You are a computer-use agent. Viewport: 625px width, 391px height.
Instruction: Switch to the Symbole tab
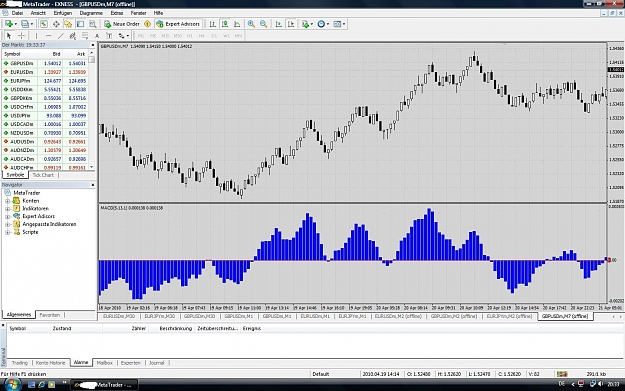point(15,175)
